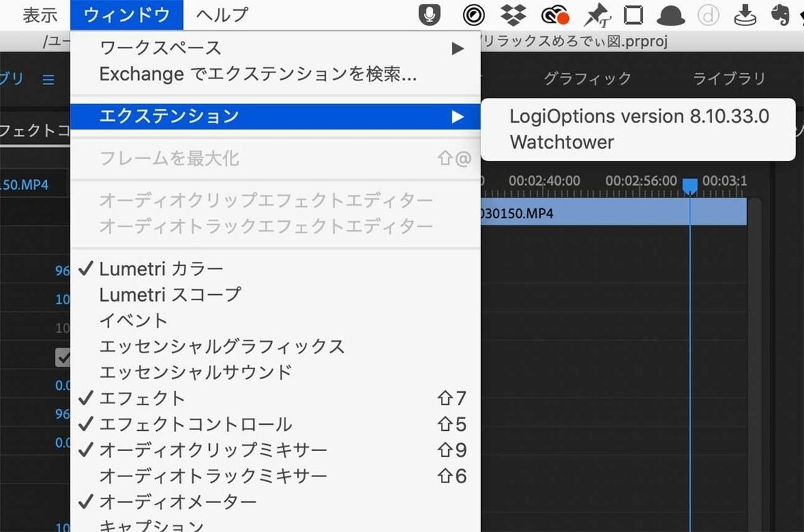804x532 pixels.
Task: Click the download tray menu bar icon
Action: click(x=746, y=14)
